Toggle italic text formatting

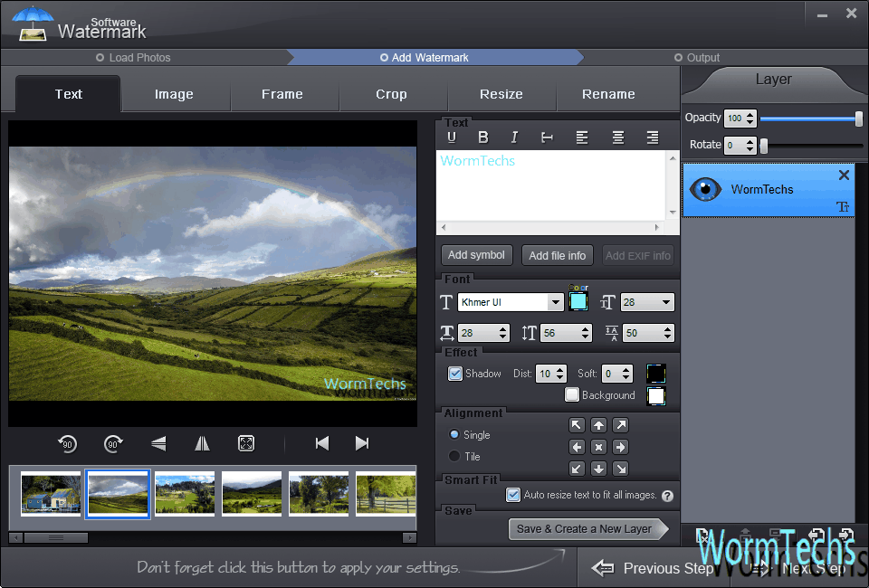[514, 138]
